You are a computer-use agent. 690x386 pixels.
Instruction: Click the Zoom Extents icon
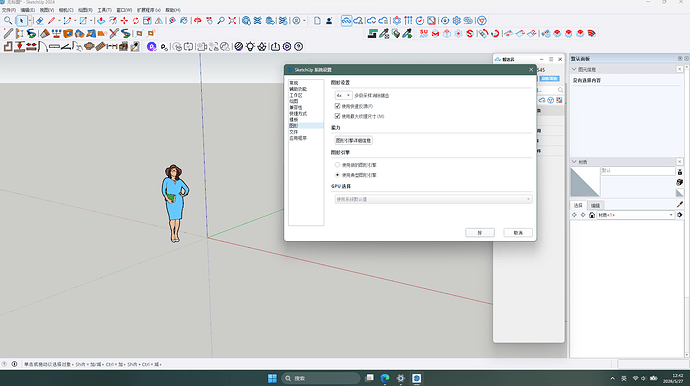click(x=232, y=21)
